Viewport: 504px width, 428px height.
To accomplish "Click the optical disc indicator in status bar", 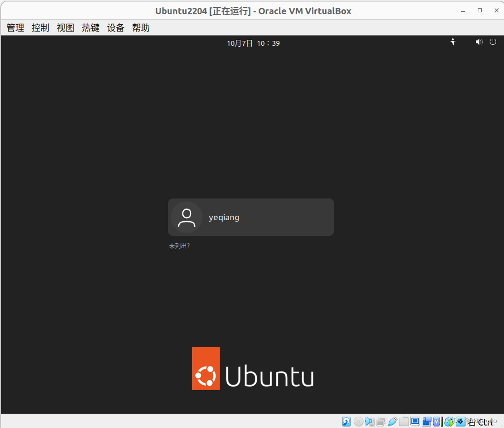I will [359, 421].
